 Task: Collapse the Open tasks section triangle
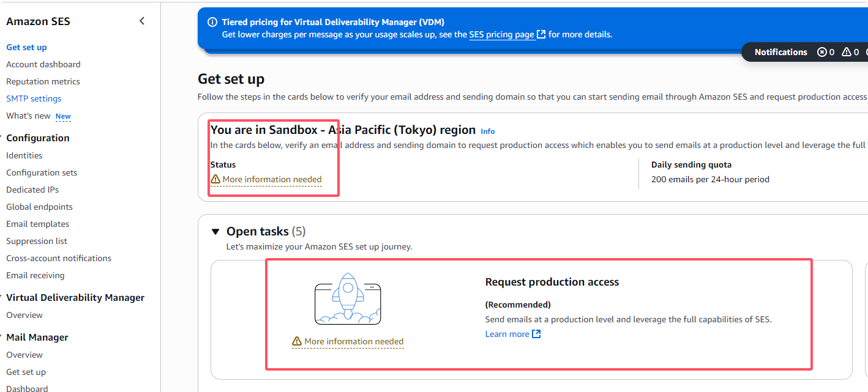(x=215, y=232)
